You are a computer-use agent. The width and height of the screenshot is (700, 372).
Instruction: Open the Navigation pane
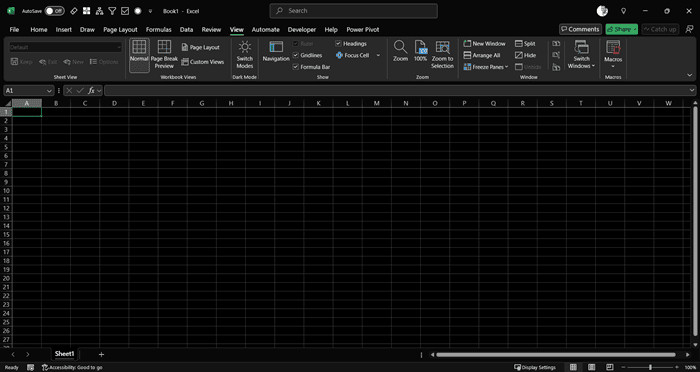[x=276, y=52]
